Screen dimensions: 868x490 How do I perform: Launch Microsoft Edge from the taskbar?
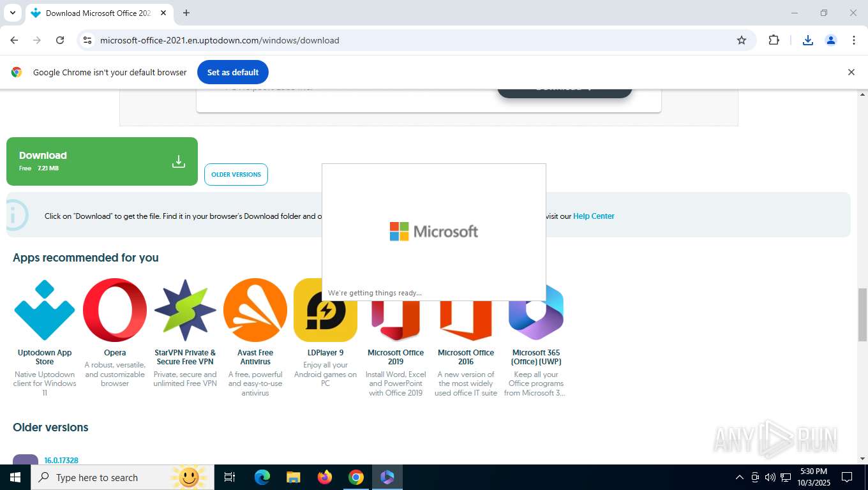tap(262, 477)
